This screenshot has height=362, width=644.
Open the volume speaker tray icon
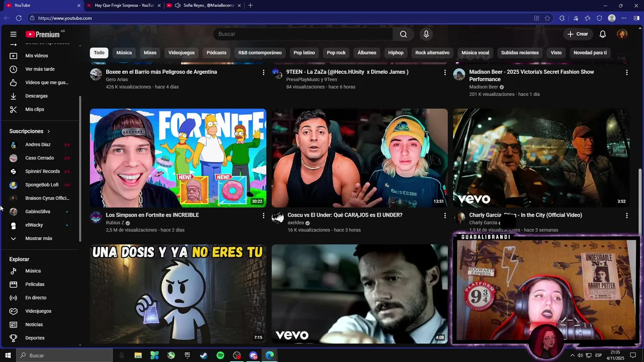[x=581, y=355]
